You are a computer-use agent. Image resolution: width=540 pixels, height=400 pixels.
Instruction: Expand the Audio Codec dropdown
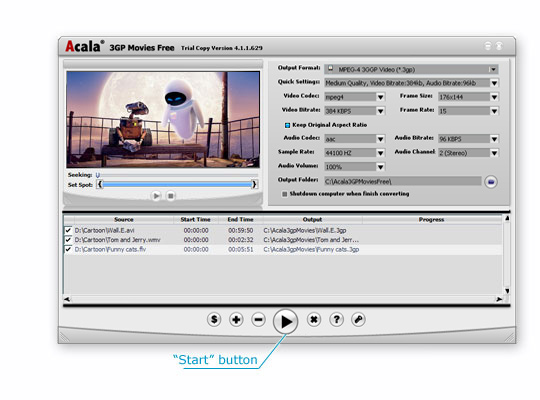tap(380, 139)
